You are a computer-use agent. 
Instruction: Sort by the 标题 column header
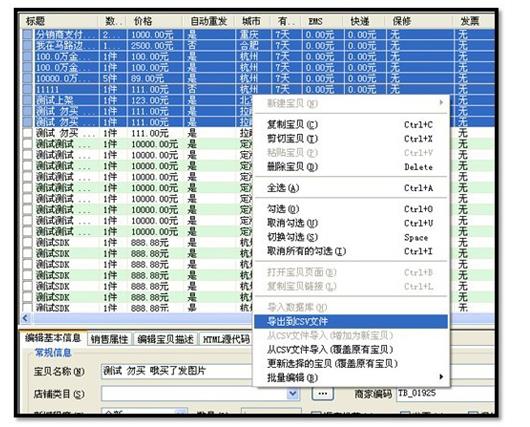click(x=60, y=21)
